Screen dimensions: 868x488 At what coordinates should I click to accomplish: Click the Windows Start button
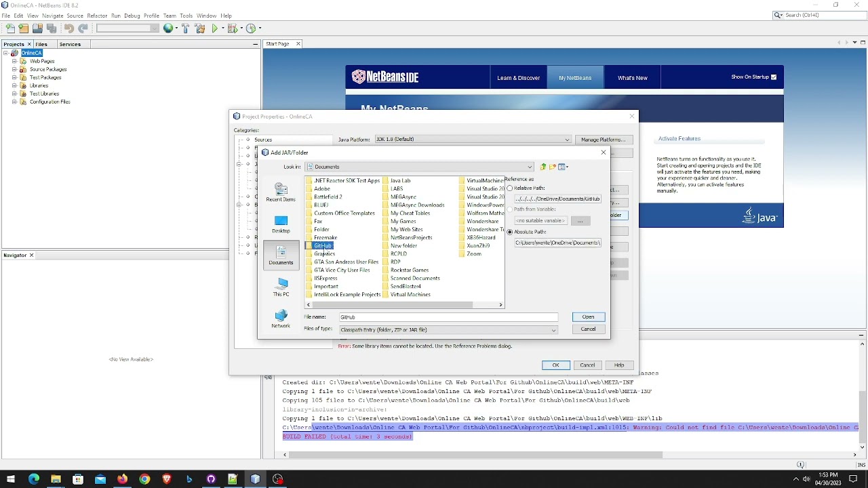[11, 479]
